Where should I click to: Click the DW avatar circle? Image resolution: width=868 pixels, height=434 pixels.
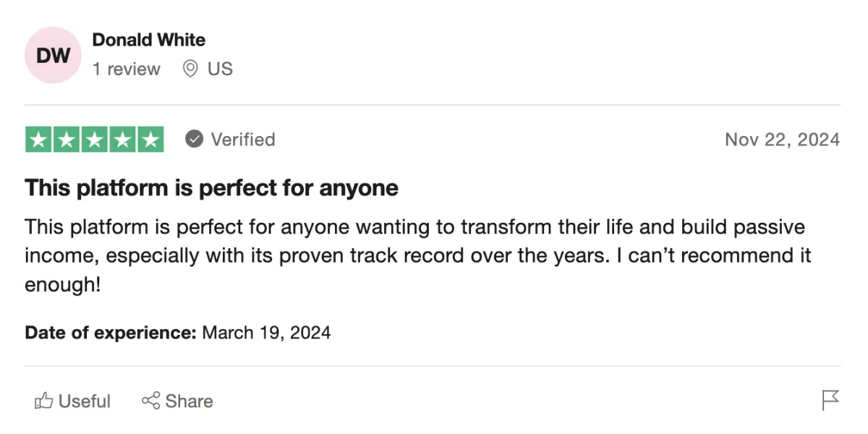[54, 55]
